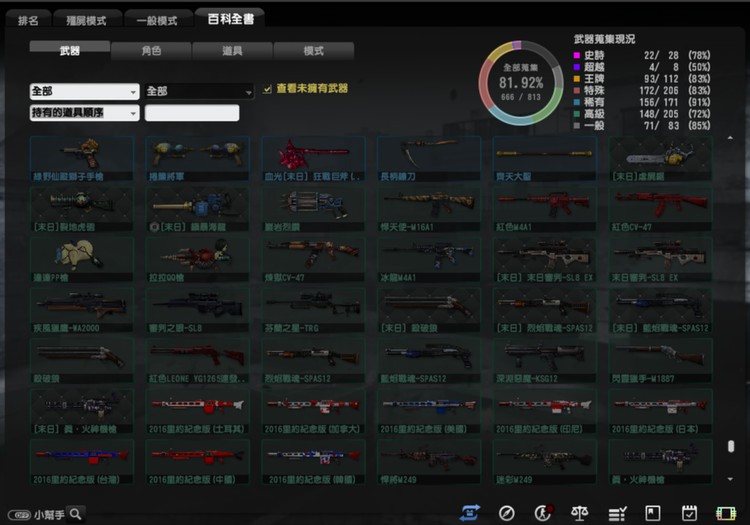Click the orange 王牌 legend swatch

[577, 79]
